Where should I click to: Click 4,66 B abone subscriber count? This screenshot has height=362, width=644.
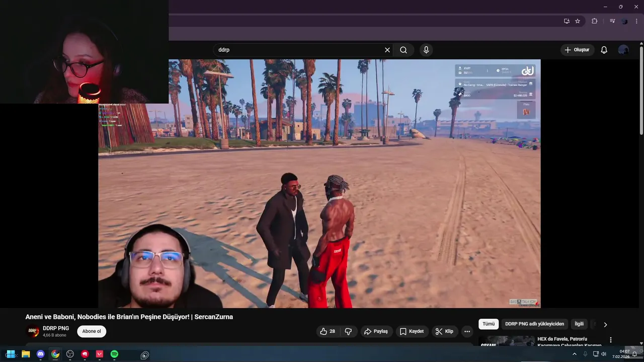click(x=54, y=335)
